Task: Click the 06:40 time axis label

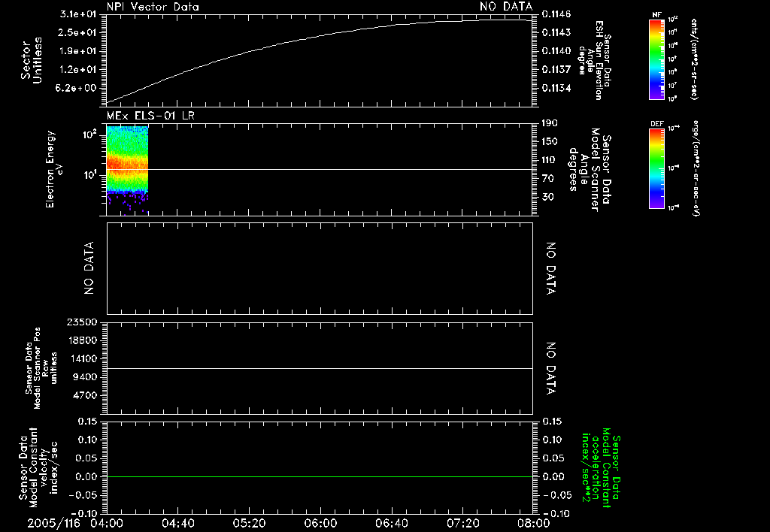Action: click(x=391, y=523)
